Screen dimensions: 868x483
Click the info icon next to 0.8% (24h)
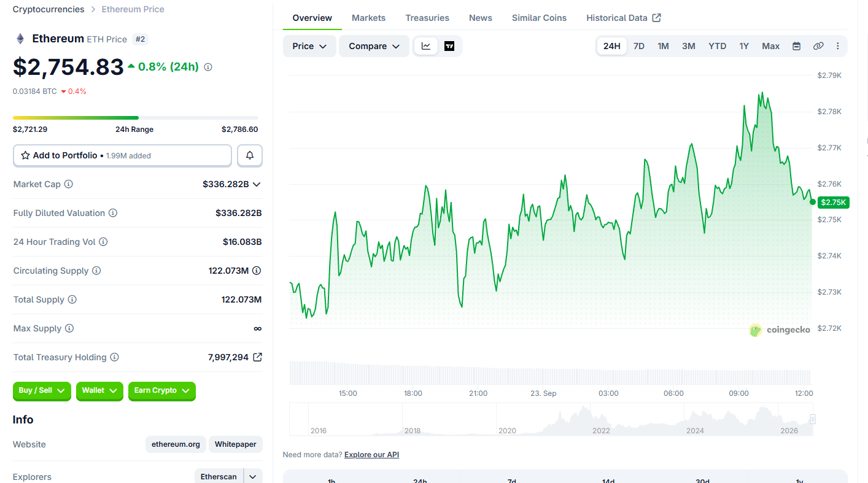pyautogui.click(x=208, y=67)
